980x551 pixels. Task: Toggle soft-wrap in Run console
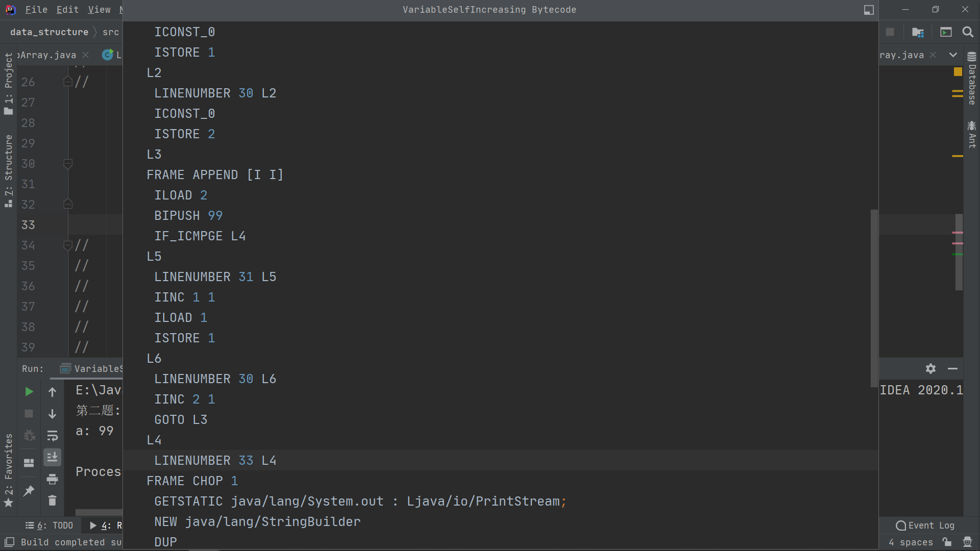pyautogui.click(x=52, y=436)
